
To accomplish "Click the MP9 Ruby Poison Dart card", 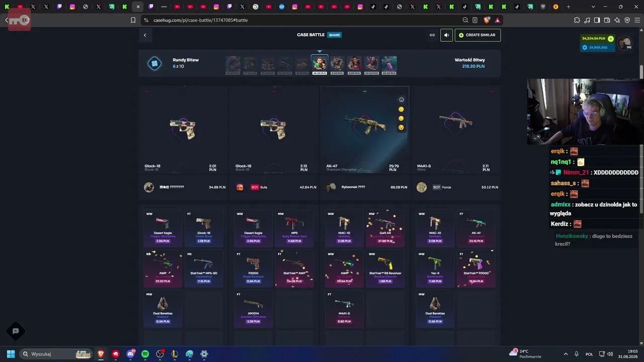I will 294,228.
